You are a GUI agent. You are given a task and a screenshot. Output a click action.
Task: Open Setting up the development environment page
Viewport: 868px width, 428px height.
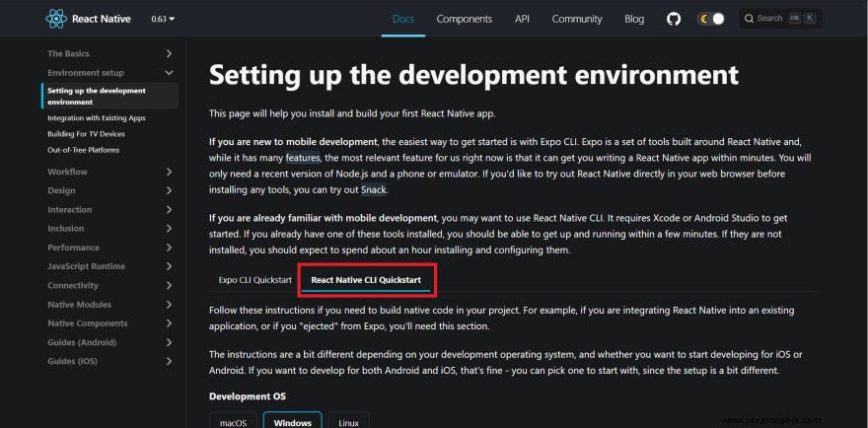tap(109, 97)
